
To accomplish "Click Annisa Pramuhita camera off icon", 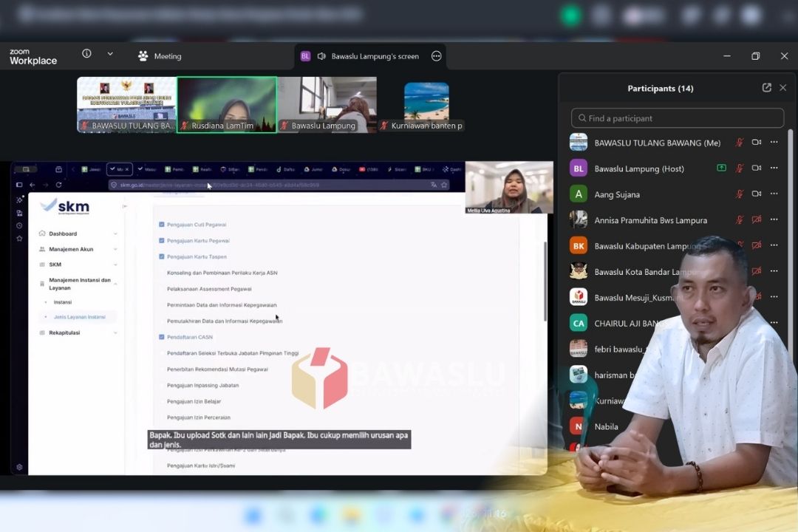I will coord(757,219).
